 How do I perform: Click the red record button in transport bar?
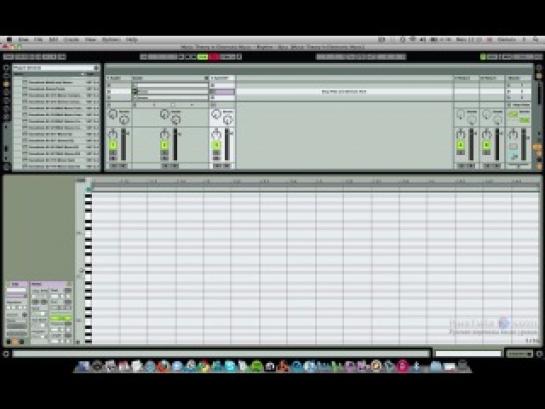click(x=214, y=57)
